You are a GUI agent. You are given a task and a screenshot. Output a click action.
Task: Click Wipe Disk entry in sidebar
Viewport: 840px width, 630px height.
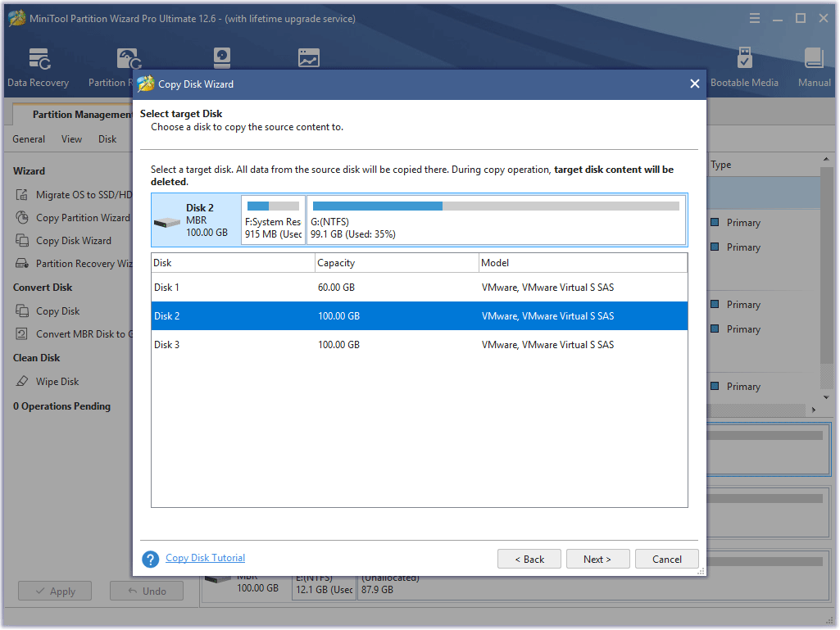tap(57, 382)
